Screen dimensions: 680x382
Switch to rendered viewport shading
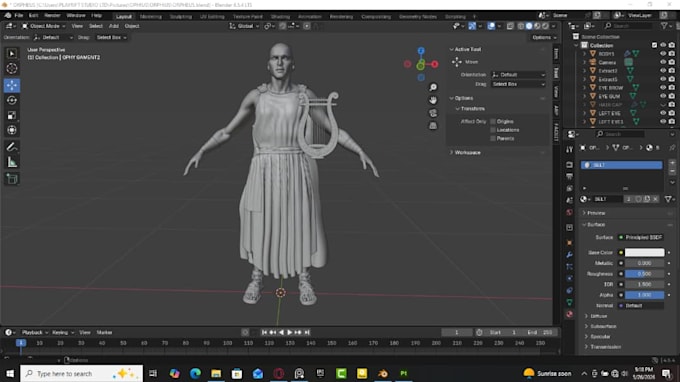click(x=546, y=26)
